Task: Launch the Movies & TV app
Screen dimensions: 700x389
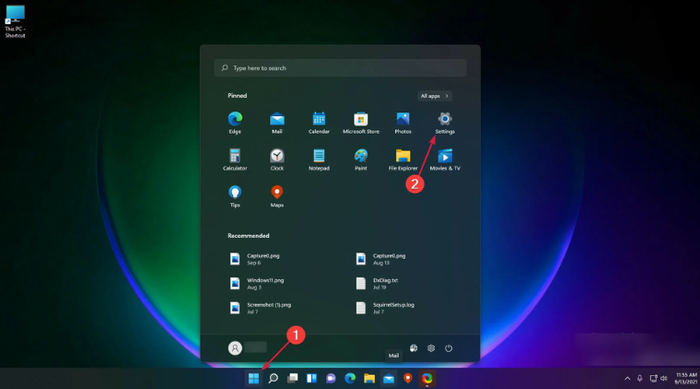Action: pos(445,159)
